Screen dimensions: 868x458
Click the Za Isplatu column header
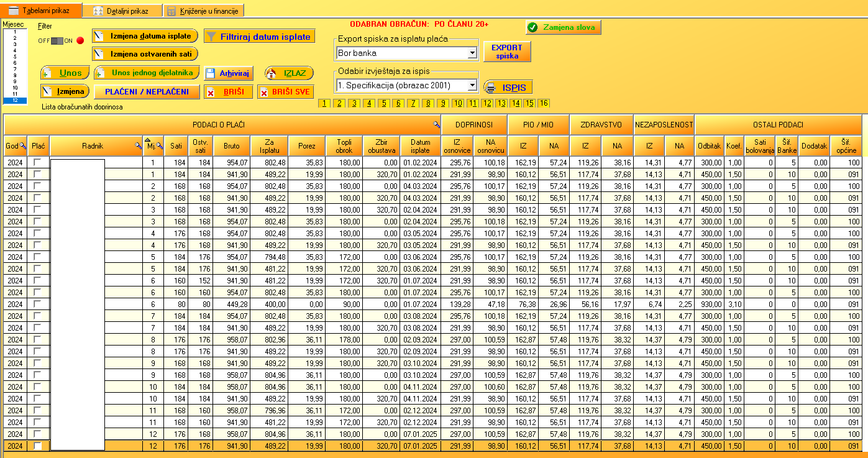click(269, 146)
